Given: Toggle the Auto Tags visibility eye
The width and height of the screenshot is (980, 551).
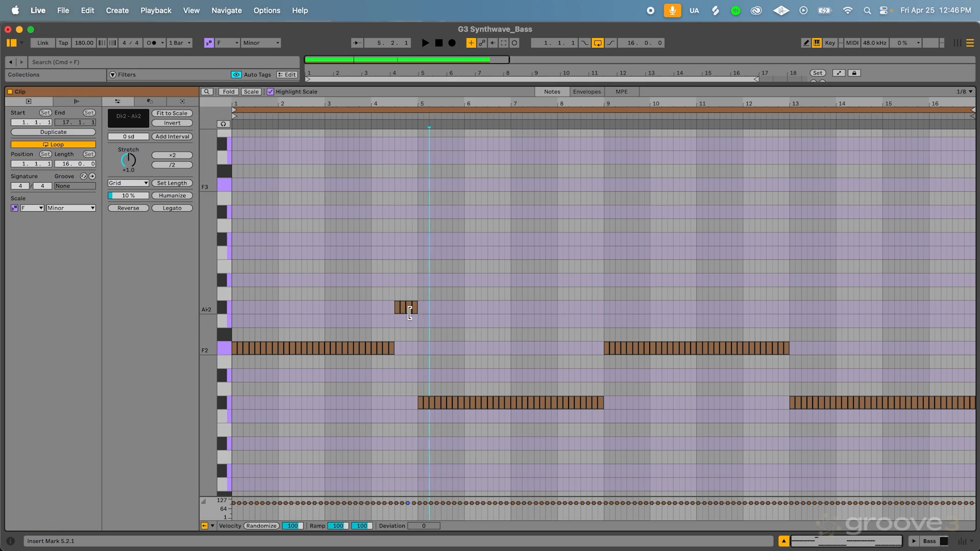Looking at the screenshot, I should (236, 74).
